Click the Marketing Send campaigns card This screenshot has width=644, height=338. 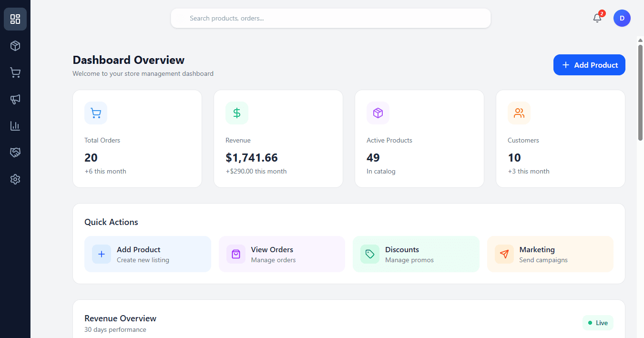(x=550, y=254)
